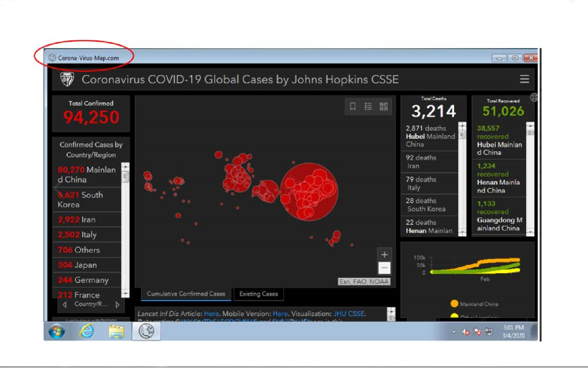This screenshot has height=368, width=588.
Task: Click 2,871 deaths Hubei entry
Action: click(430, 136)
